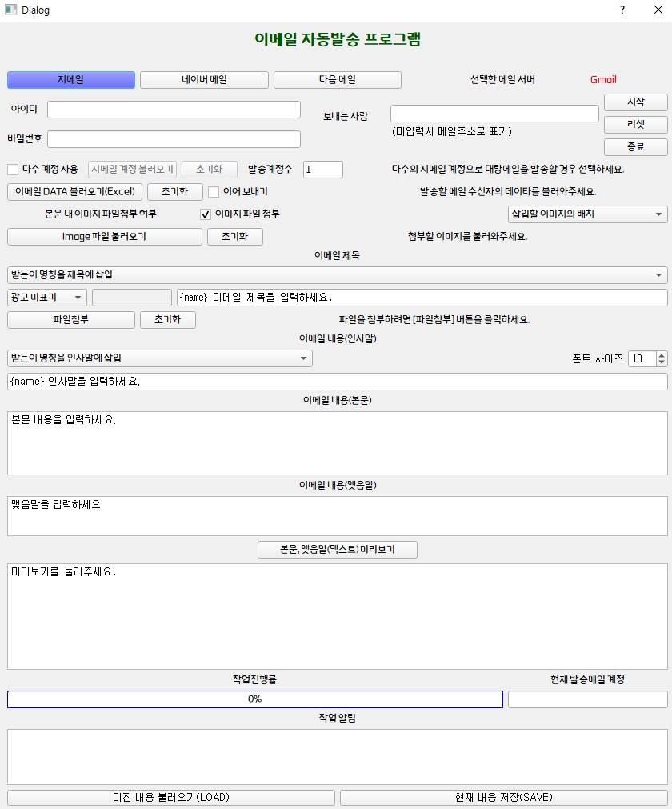The height and width of the screenshot is (809, 672).
Task: Enable the 다수 계정 사용 checkbox
Action: tap(13, 170)
